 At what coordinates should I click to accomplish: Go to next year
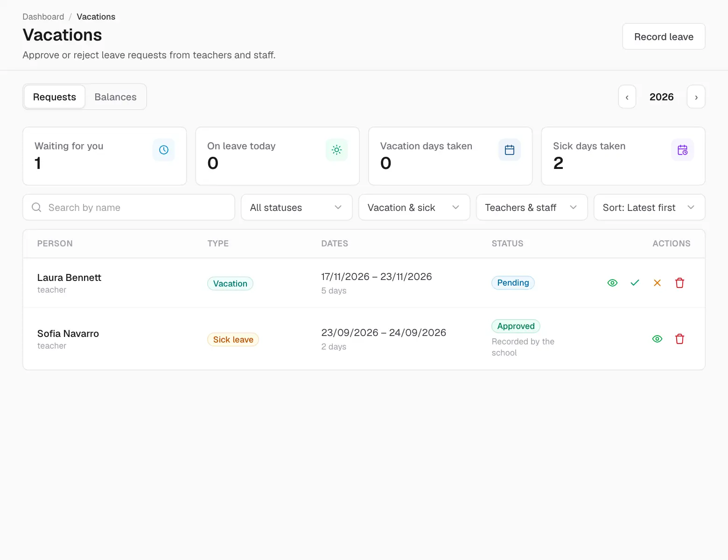tap(696, 97)
